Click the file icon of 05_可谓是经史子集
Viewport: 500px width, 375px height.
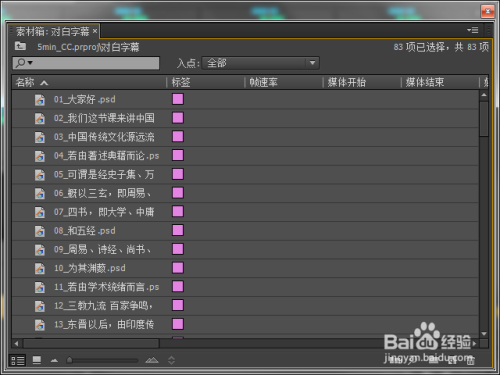coord(40,175)
